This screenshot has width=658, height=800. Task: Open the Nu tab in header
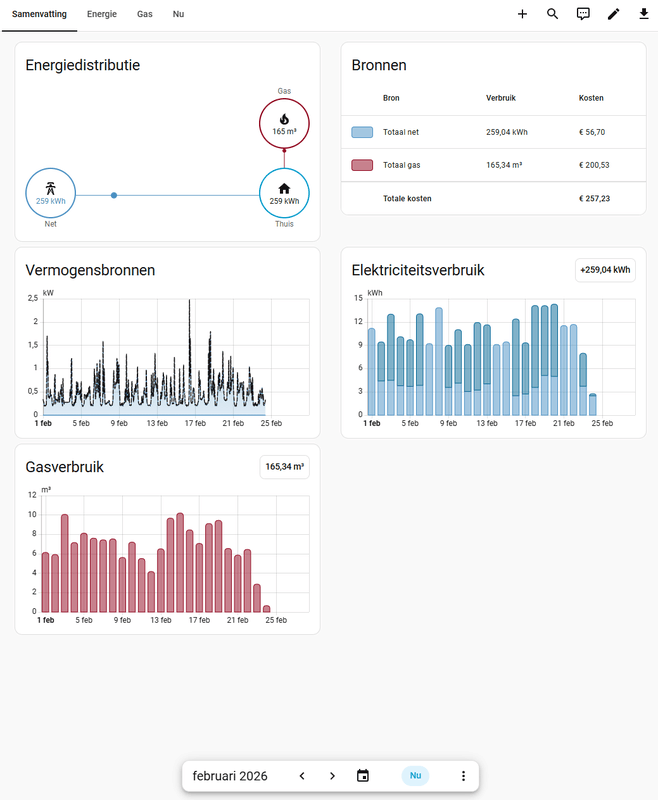(178, 14)
